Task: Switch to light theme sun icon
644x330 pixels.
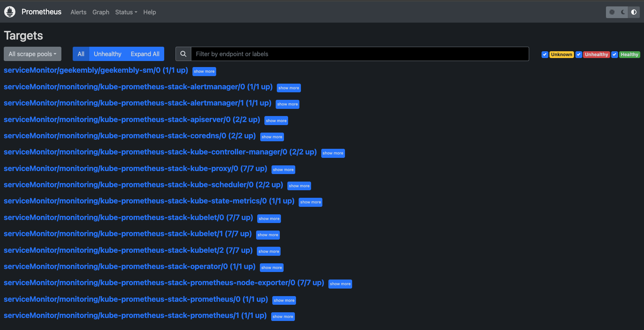Action: pos(612,12)
